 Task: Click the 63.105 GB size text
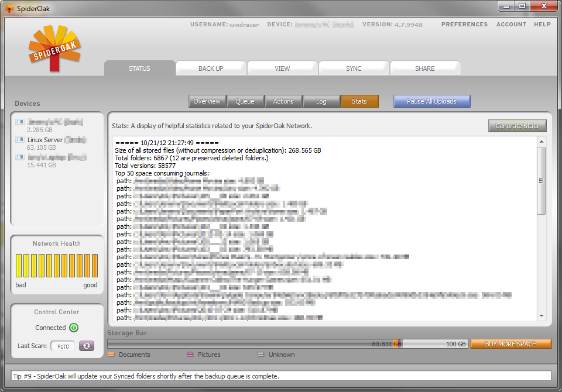pyautogui.click(x=41, y=147)
